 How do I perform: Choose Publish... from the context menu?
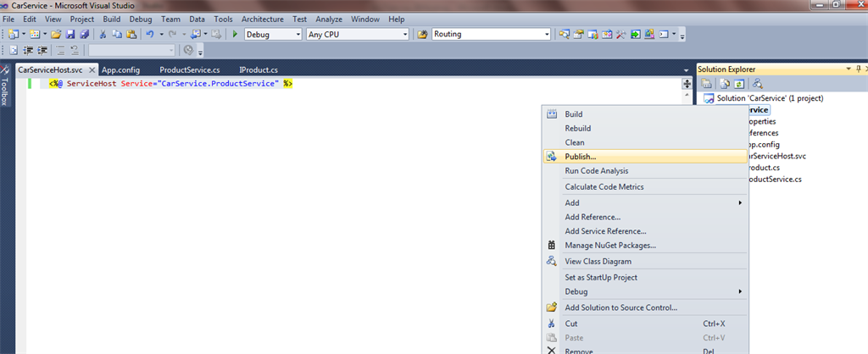645,157
